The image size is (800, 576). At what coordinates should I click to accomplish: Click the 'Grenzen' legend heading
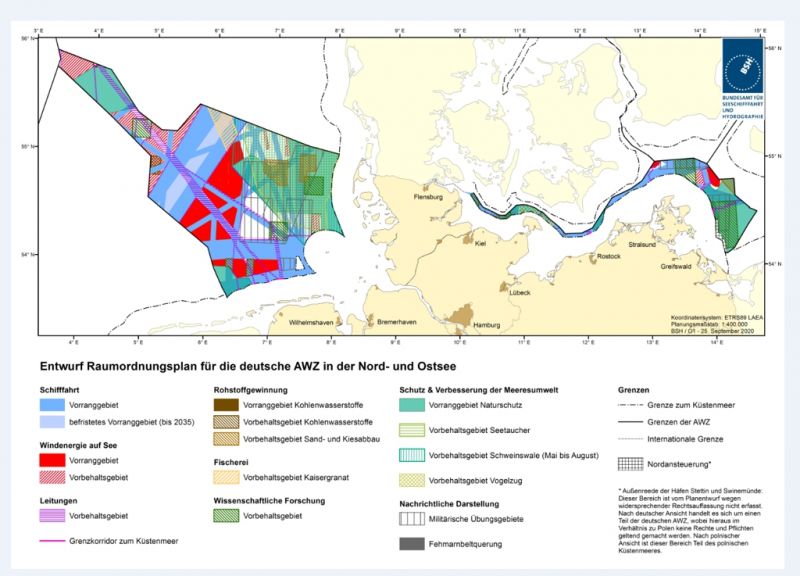click(634, 390)
